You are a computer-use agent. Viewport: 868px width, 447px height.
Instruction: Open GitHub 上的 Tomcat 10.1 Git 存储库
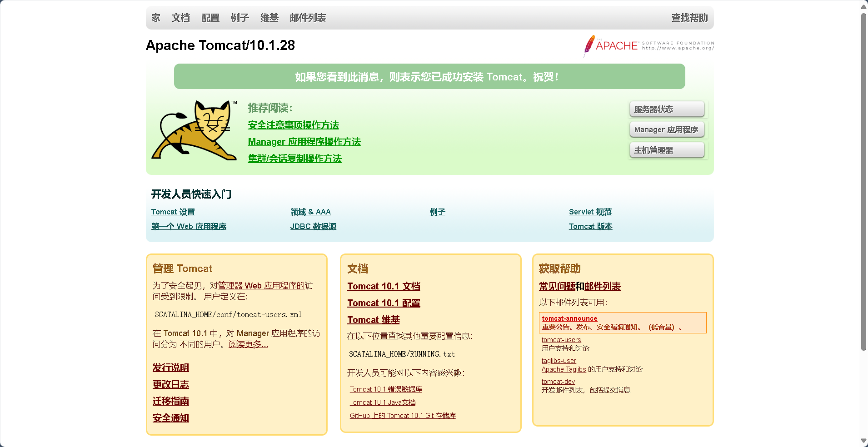[x=403, y=416]
